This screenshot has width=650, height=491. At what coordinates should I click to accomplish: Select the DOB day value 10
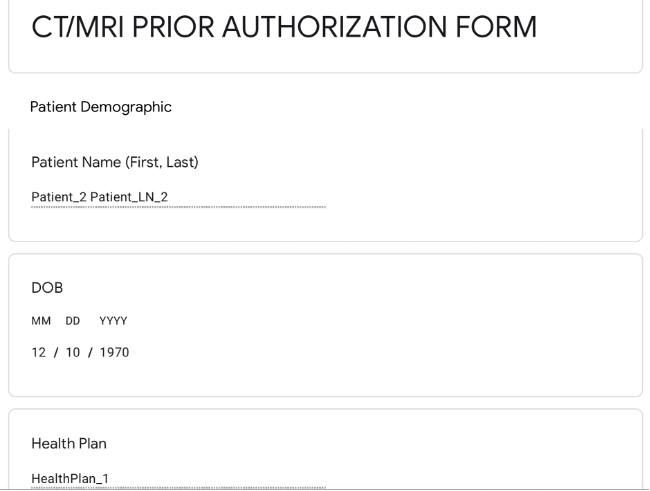[x=73, y=352]
